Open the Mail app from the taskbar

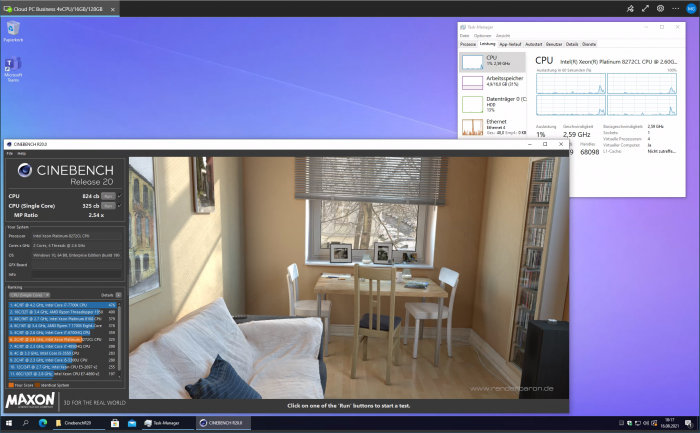tap(132, 423)
